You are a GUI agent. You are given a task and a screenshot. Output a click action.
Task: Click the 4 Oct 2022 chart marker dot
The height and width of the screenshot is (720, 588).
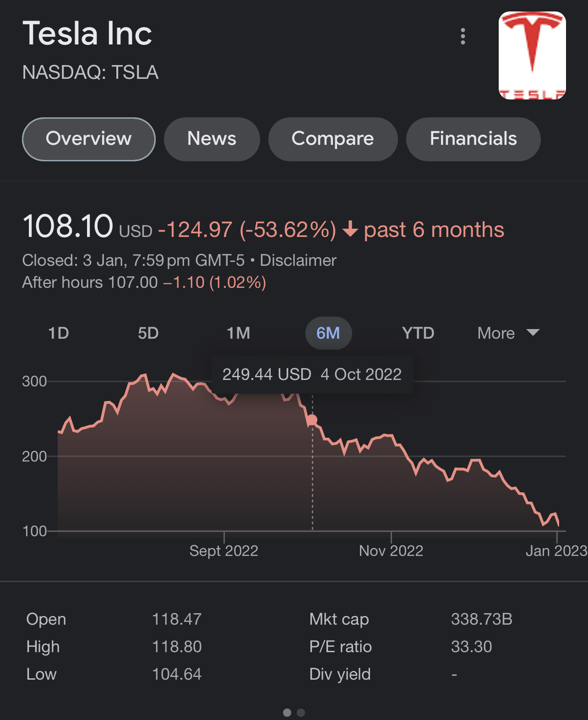(x=312, y=419)
